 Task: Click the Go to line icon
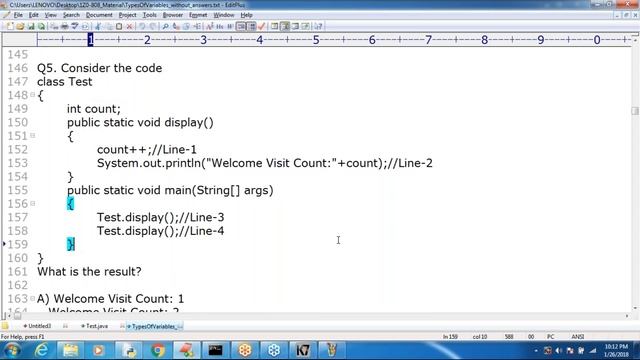(x=197, y=27)
